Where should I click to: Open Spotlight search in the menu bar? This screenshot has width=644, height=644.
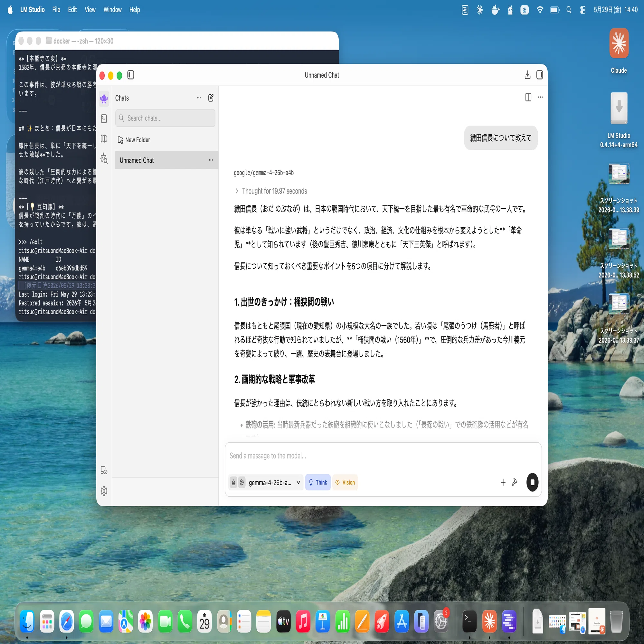[x=569, y=10]
